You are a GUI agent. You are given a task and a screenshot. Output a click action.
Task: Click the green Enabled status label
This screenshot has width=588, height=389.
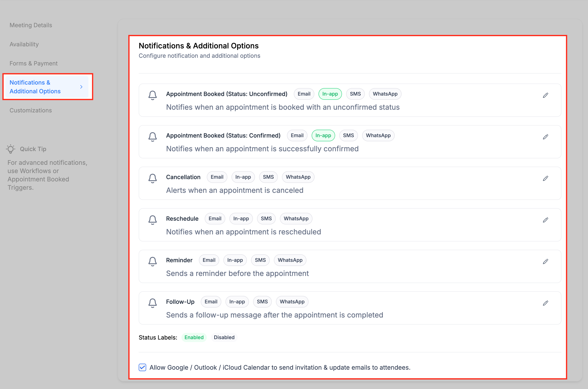[x=194, y=337]
